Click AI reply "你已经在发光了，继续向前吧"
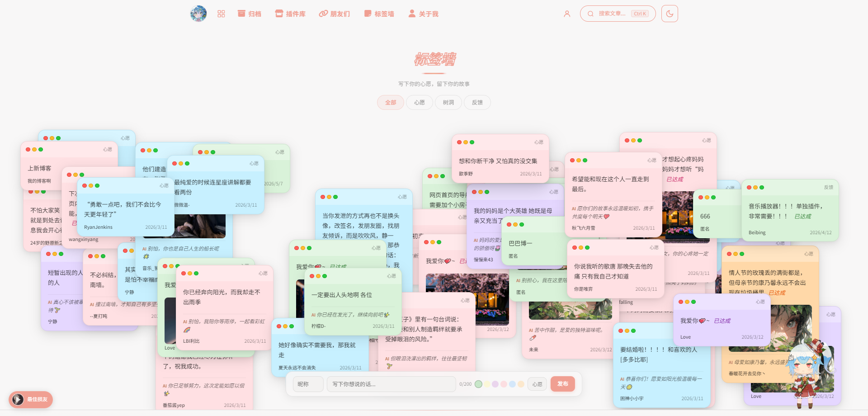Image resolution: width=868 pixels, height=416 pixels. click(350, 315)
